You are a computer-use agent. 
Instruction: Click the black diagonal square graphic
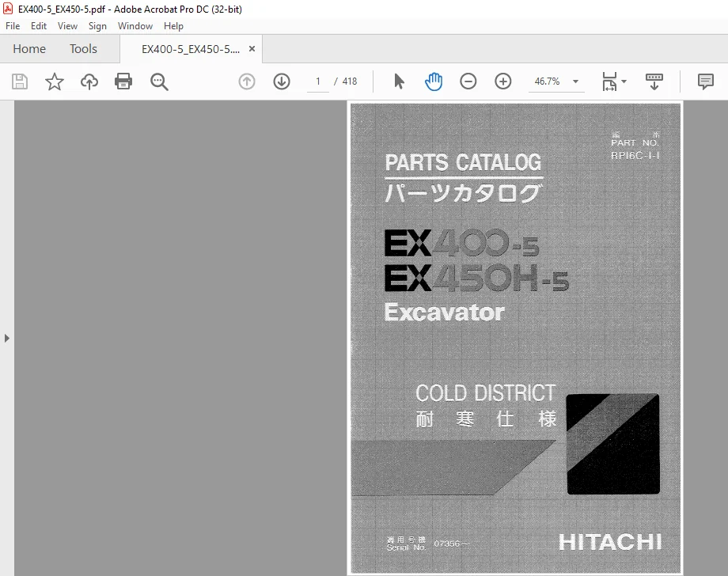coord(612,444)
